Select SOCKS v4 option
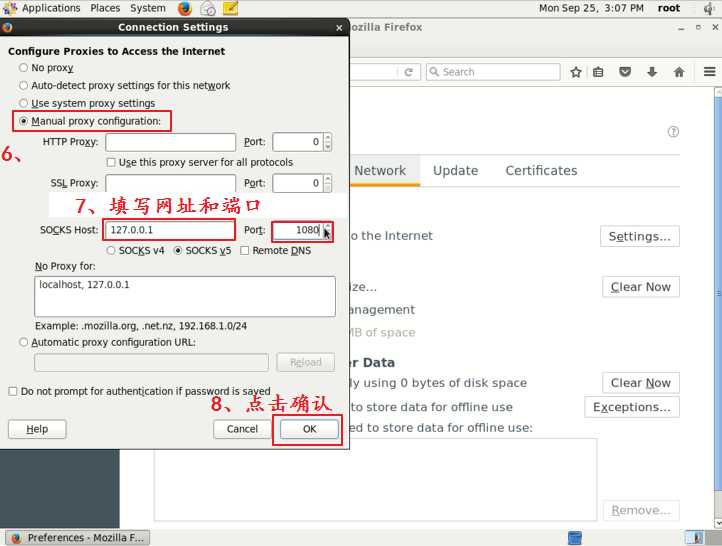 (111, 250)
